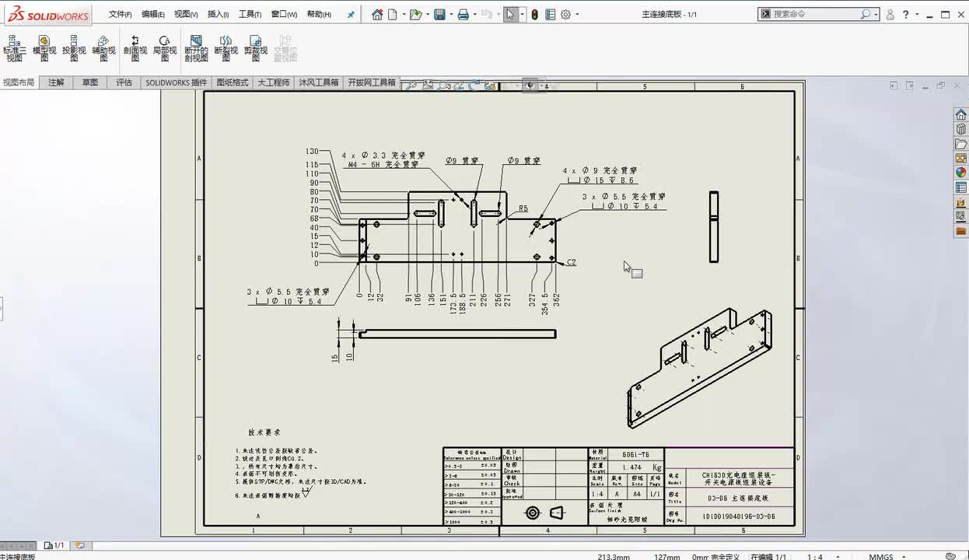Select the Section View tool (剖面视图)
The height and width of the screenshot is (560, 969).
(135, 48)
